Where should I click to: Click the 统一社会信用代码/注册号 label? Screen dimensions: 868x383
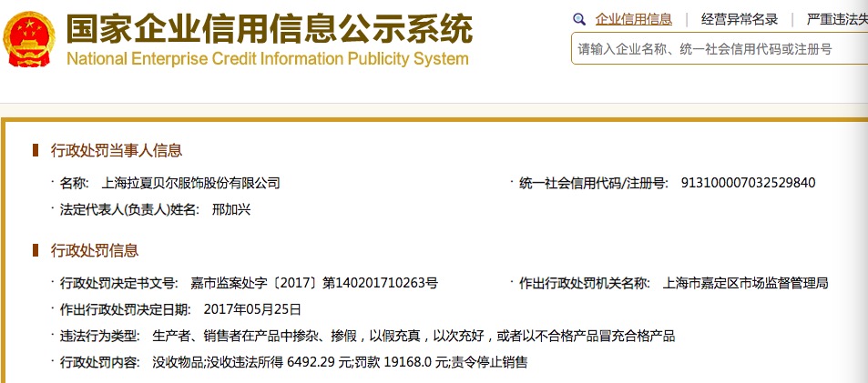pyautogui.click(x=594, y=183)
